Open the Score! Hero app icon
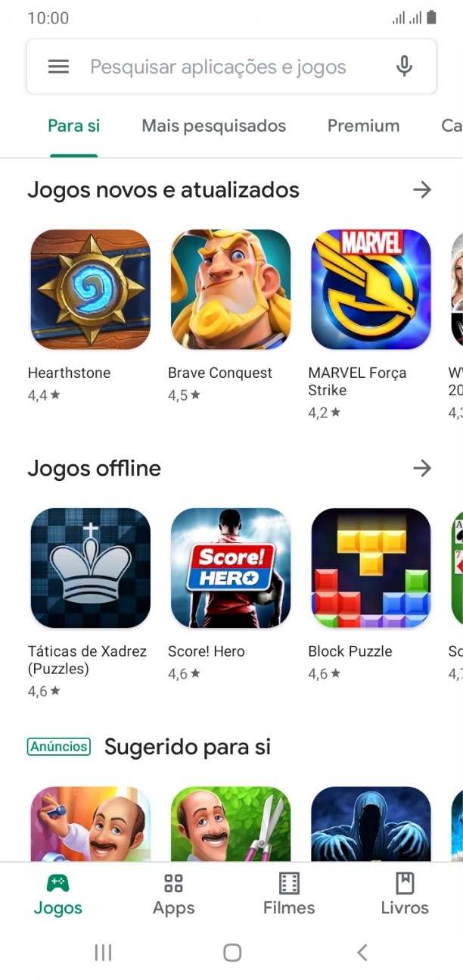 pyautogui.click(x=231, y=568)
